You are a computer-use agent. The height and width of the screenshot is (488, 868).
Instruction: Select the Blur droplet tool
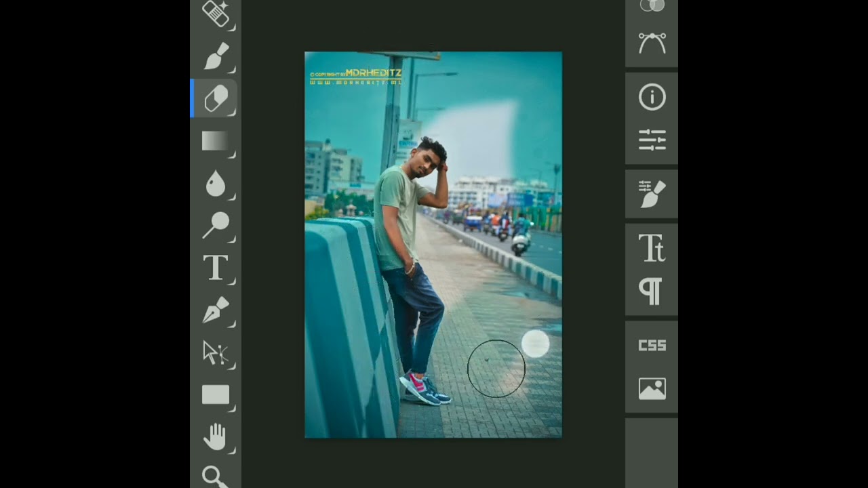(x=216, y=184)
